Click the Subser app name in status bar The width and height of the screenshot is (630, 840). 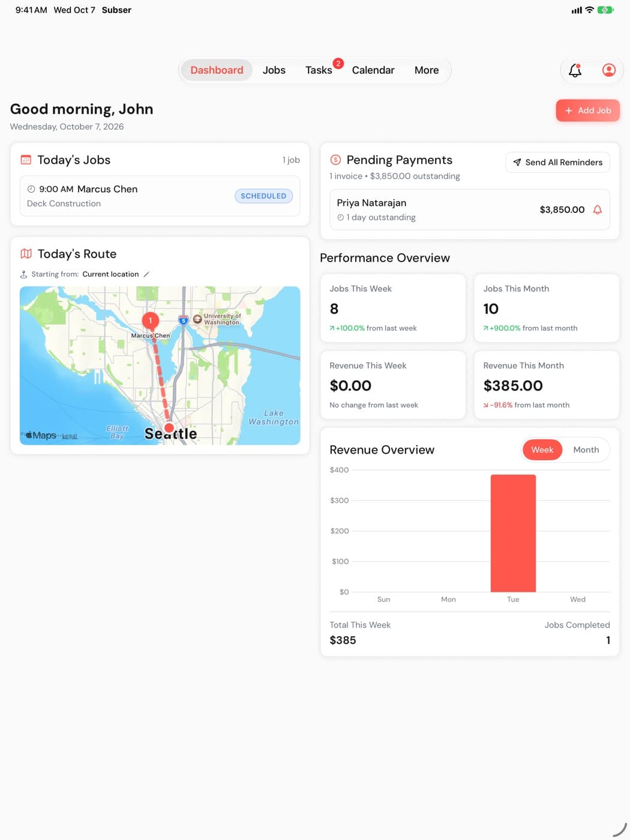tap(116, 10)
